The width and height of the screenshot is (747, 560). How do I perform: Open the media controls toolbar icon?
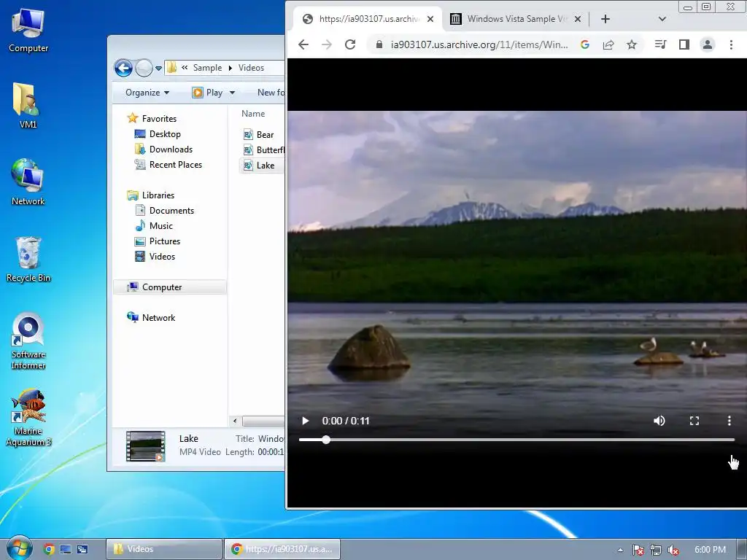click(x=661, y=44)
